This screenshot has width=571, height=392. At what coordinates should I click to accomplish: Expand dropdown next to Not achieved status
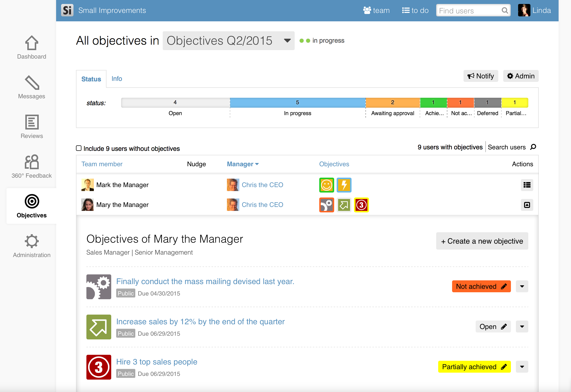(x=522, y=286)
